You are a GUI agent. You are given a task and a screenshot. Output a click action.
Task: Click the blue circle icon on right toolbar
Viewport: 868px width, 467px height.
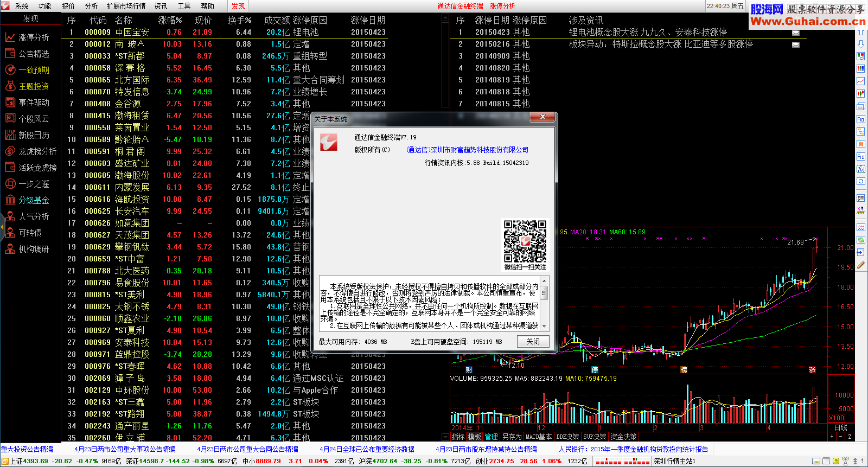tap(861, 181)
